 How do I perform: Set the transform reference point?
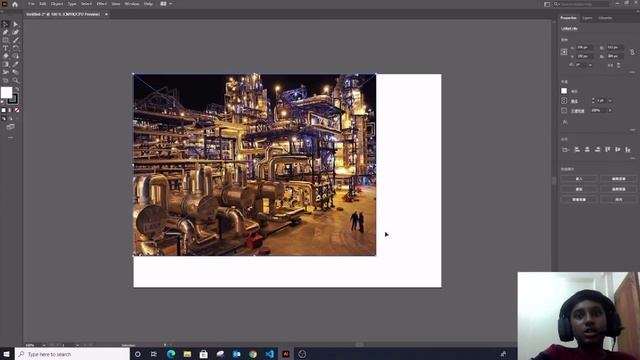pyautogui.click(x=564, y=52)
